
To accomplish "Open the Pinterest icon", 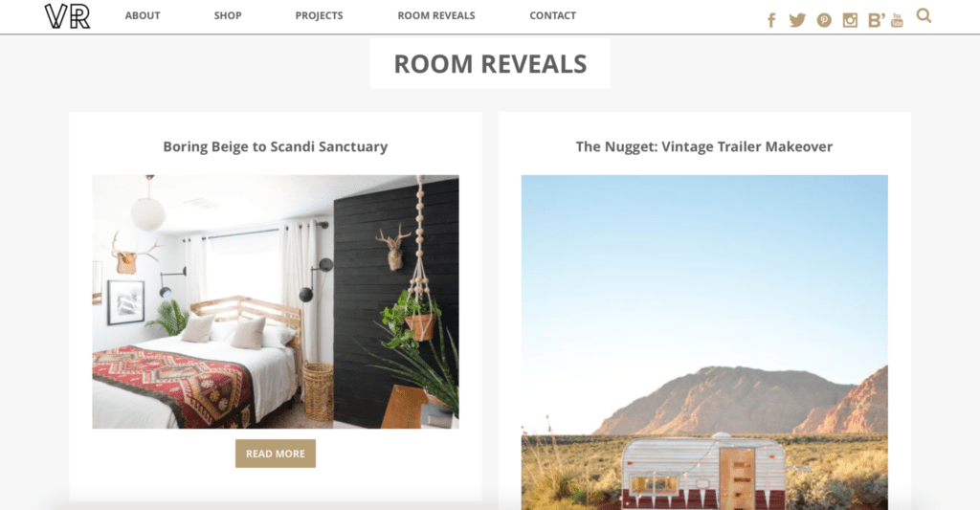I will pyautogui.click(x=824, y=20).
